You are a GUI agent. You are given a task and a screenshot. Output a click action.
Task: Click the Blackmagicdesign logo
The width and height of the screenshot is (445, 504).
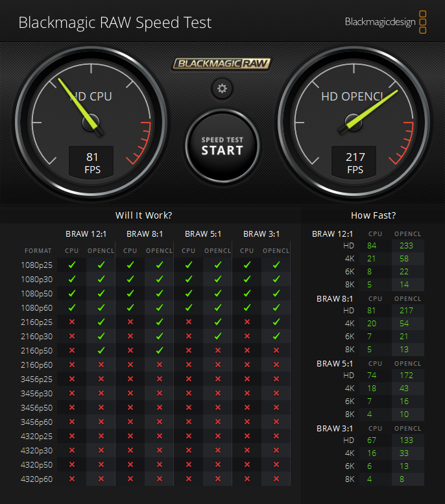click(385, 22)
